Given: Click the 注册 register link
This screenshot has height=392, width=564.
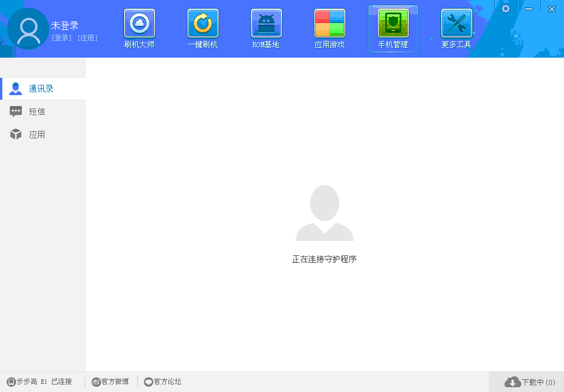Looking at the screenshot, I should click(x=88, y=38).
